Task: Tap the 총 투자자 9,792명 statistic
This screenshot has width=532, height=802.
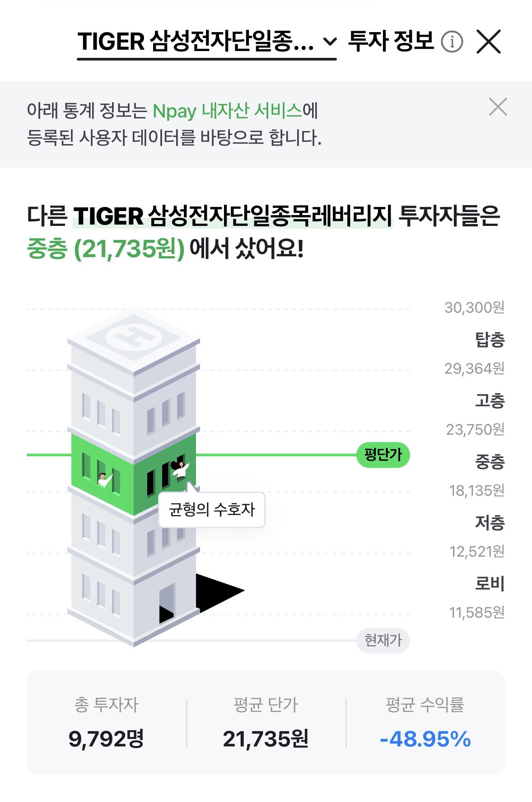Action: pyautogui.click(x=106, y=723)
